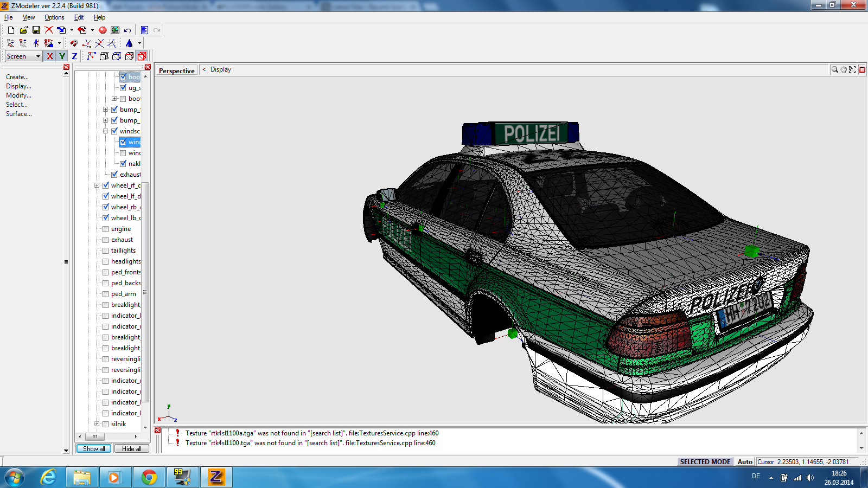Click the red sphere Materials editor icon
This screenshot has height=488, width=868.
(x=103, y=30)
